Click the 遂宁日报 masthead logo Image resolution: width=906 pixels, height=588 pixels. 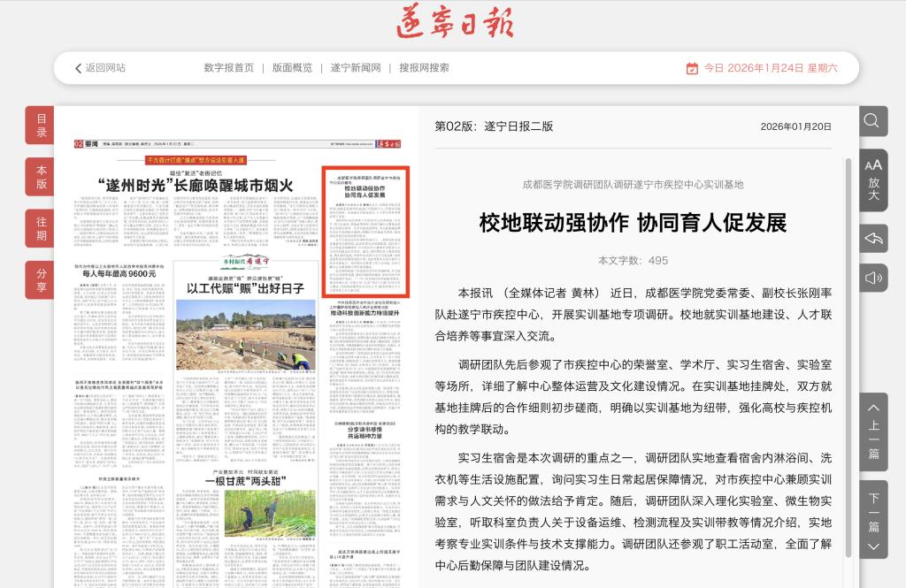tap(455, 21)
